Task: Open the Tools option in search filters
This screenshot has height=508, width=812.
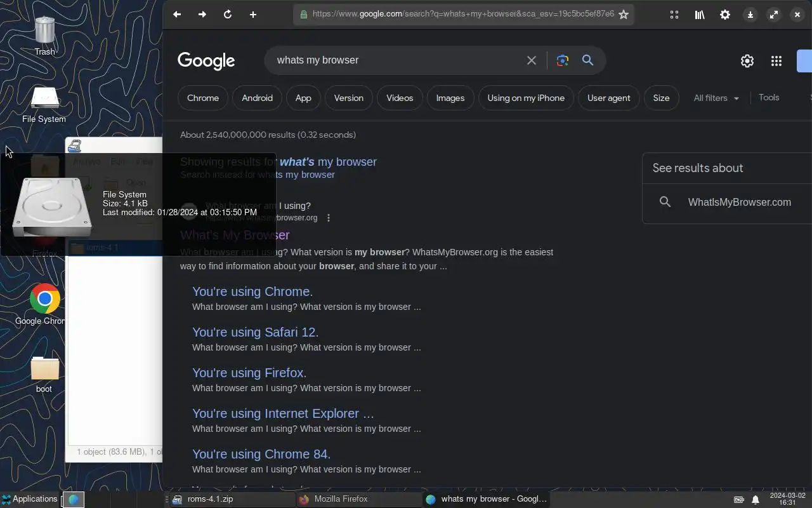Action: click(x=769, y=97)
